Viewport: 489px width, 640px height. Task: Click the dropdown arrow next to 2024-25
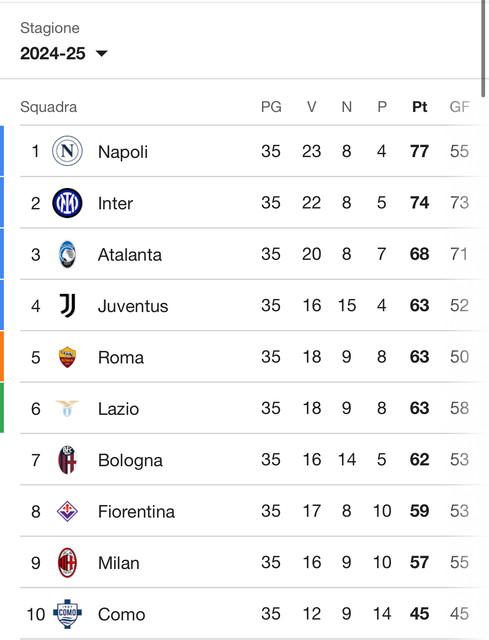click(x=101, y=53)
